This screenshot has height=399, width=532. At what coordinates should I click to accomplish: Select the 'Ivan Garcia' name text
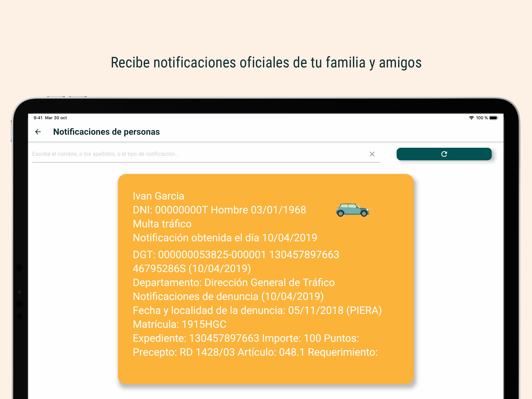(x=159, y=196)
